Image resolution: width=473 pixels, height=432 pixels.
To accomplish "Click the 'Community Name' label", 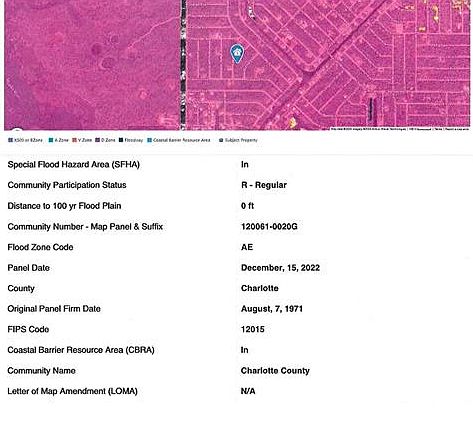I will tap(41, 371).
